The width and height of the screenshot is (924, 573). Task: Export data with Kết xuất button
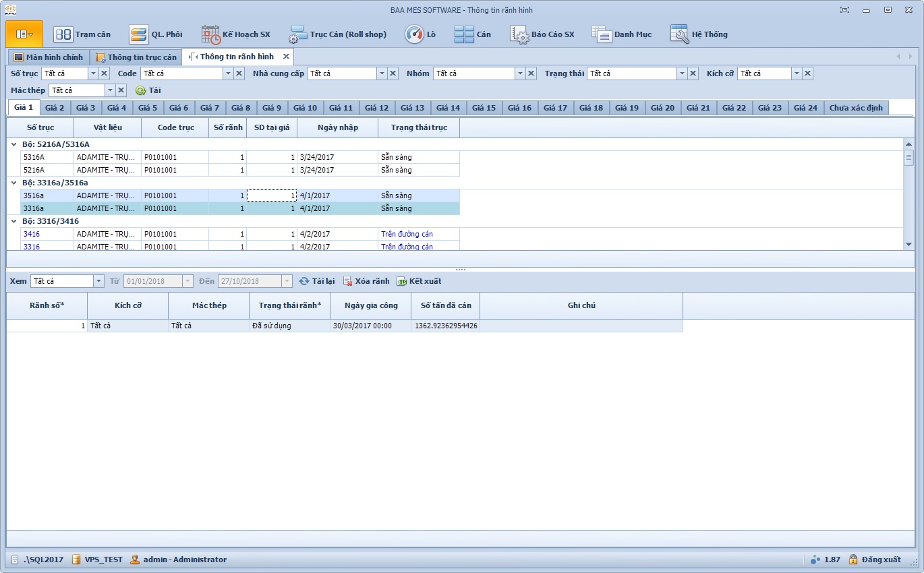tap(419, 281)
